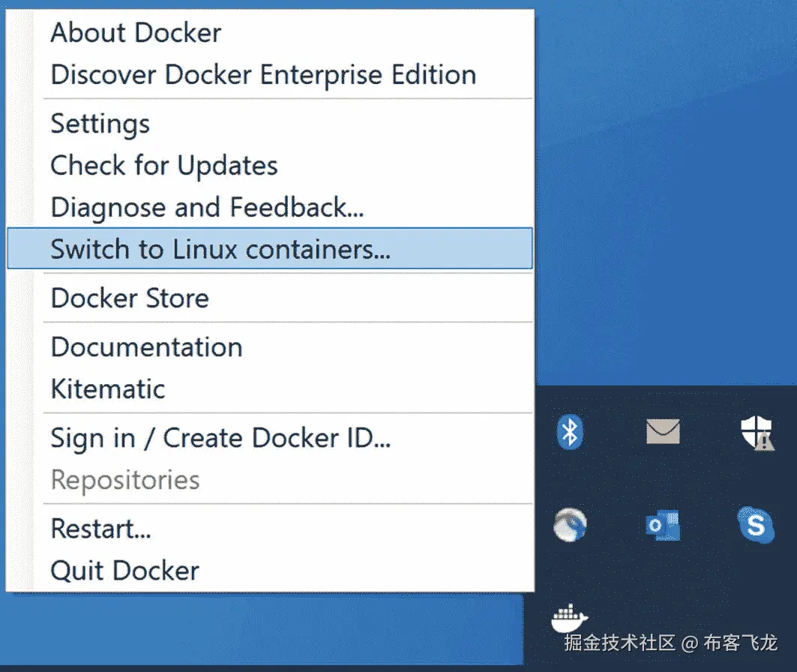Open Docker Store
Image resolution: width=797 pixels, height=672 pixels.
pos(270,298)
